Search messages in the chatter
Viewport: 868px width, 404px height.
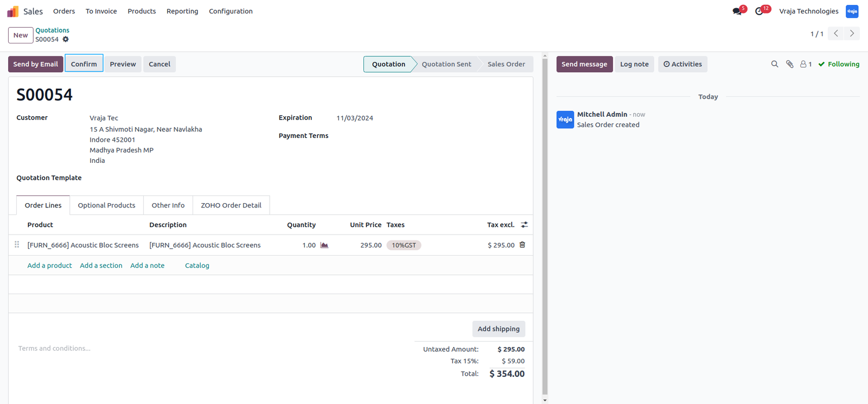coord(775,64)
